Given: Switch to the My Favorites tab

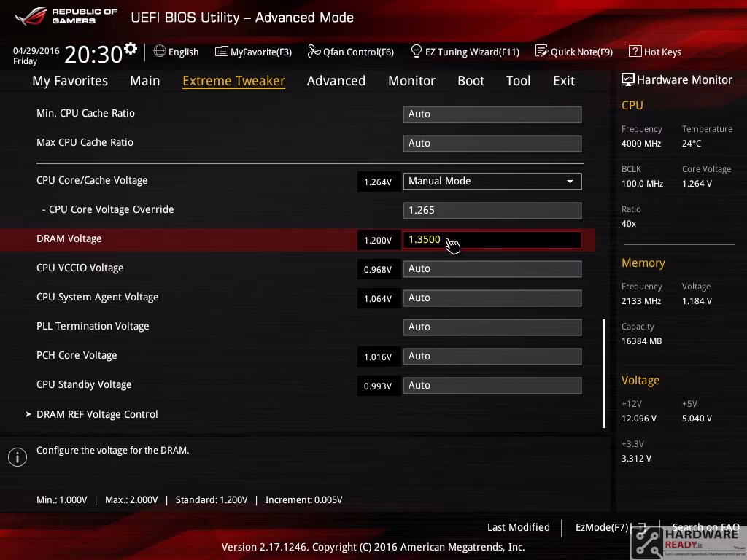Looking at the screenshot, I should coord(70,81).
